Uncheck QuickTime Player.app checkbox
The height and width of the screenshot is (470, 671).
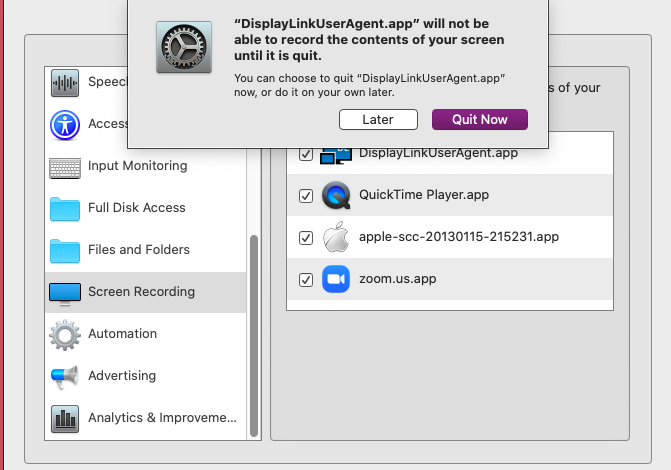click(306, 196)
